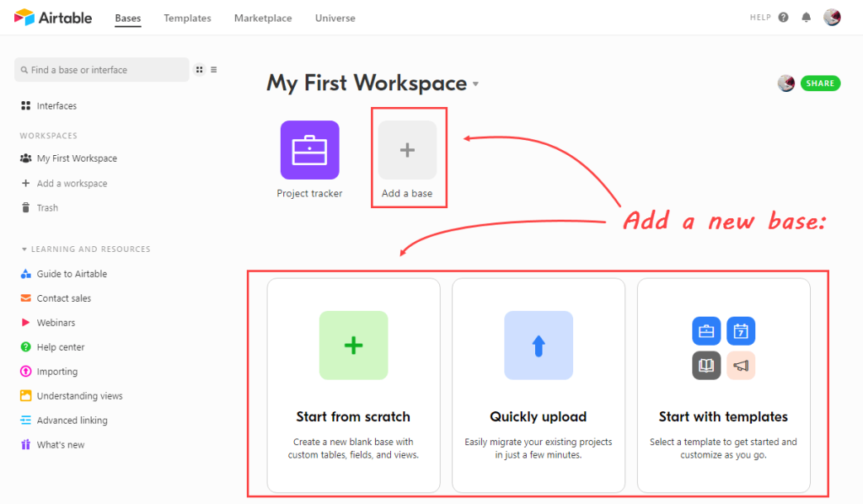
Task: Collapse the Learning and Resources section
Action: click(24, 249)
